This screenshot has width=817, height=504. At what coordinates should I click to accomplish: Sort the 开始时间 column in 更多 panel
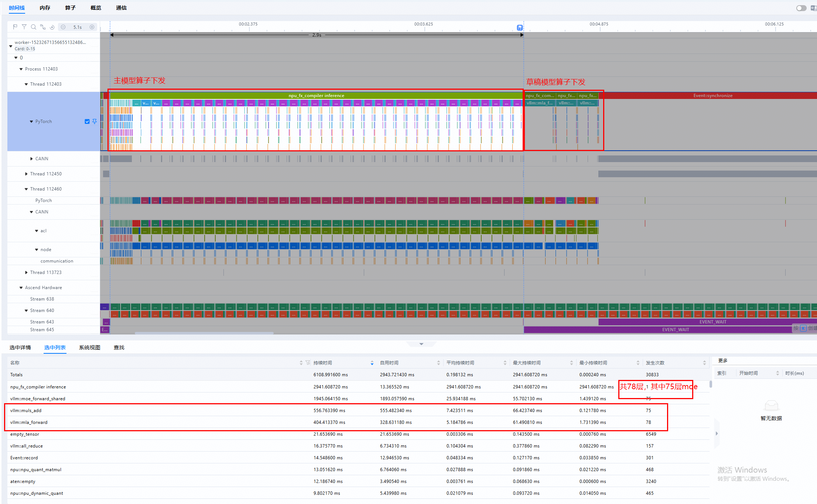pos(777,373)
